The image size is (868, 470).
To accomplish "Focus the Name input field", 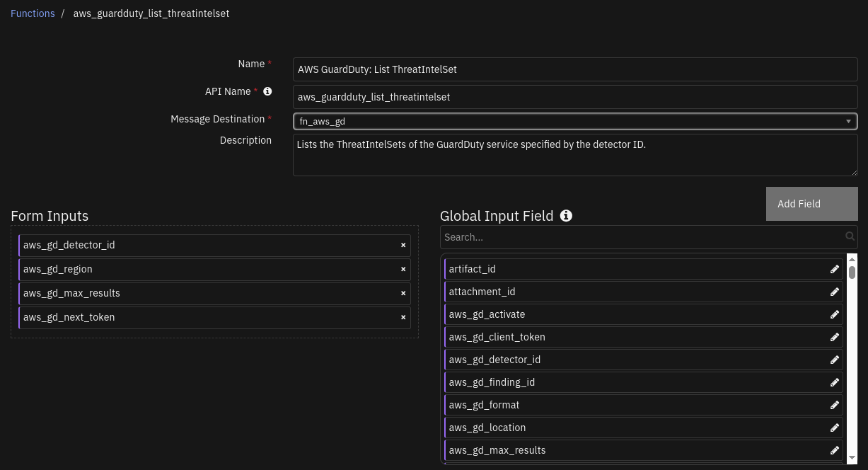I will pos(575,69).
